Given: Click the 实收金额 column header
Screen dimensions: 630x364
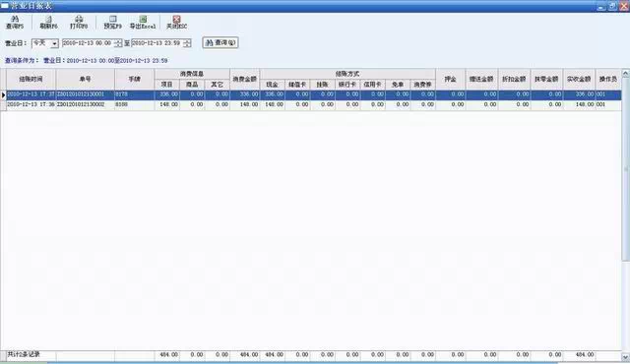Looking at the screenshot, I should pyautogui.click(x=579, y=79).
